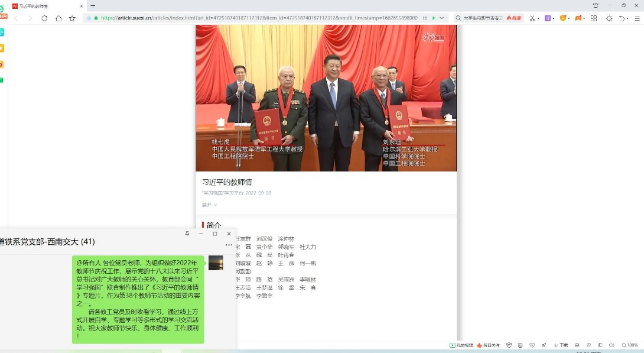Click the browser refresh button
The height and width of the screenshot is (353, 644).
click(x=44, y=18)
